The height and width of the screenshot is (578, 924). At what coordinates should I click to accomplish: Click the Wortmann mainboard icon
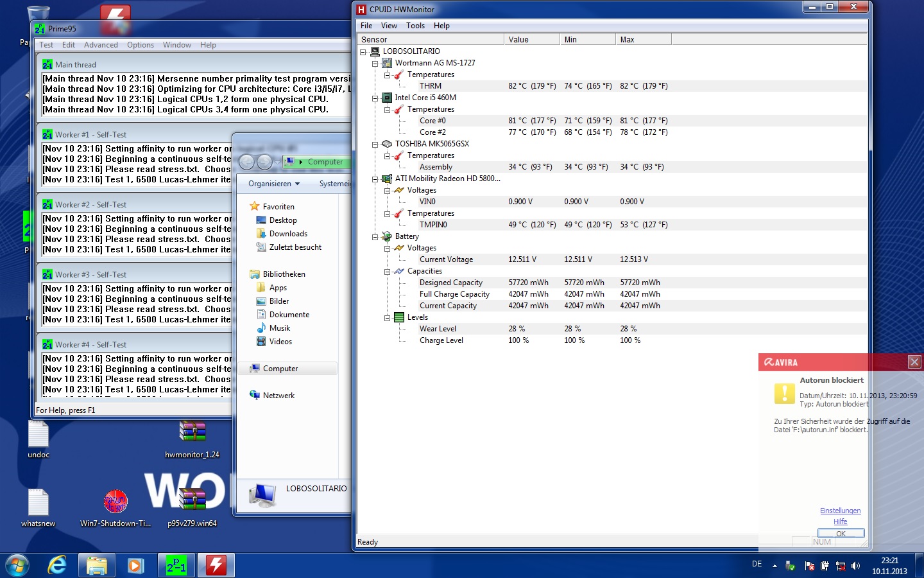387,63
